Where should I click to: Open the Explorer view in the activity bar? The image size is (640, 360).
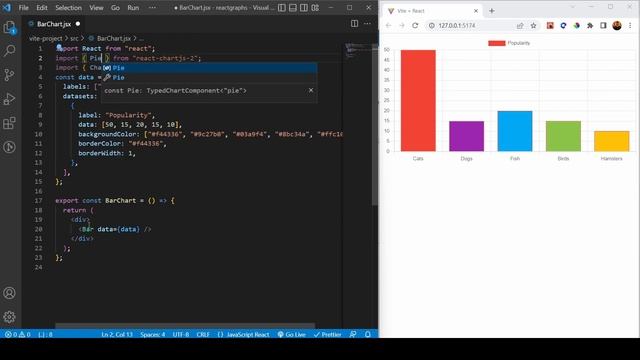9,27
